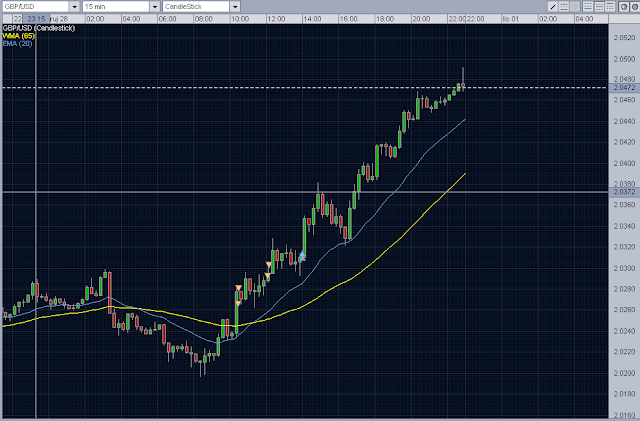Open the GBP/USD currency pair dropdown
Viewport: 640px width, 421px height.
click(x=74, y=7)
